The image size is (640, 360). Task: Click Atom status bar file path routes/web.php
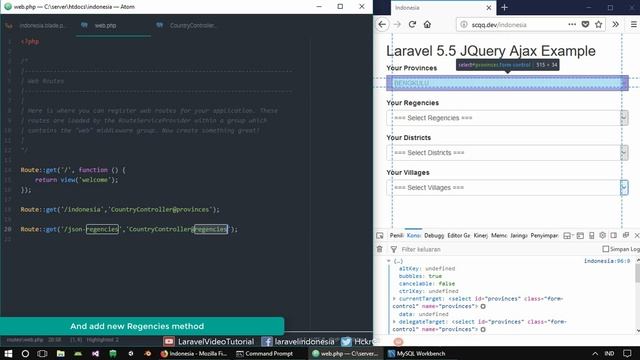[x=25, y=340]
